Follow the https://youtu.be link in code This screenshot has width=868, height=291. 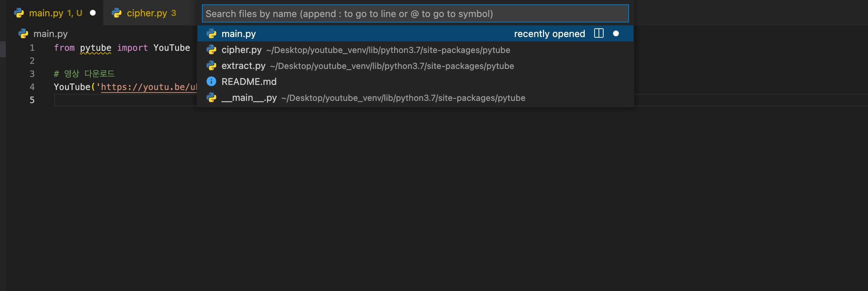pos(149,87)
